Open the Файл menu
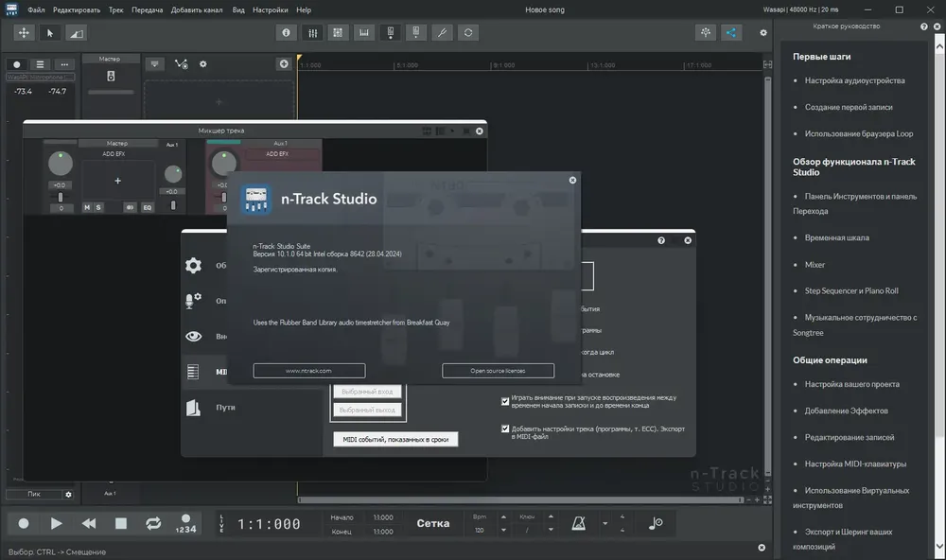Image resolution: width=946 pixels, height=560 pixels. click(36, 9)
